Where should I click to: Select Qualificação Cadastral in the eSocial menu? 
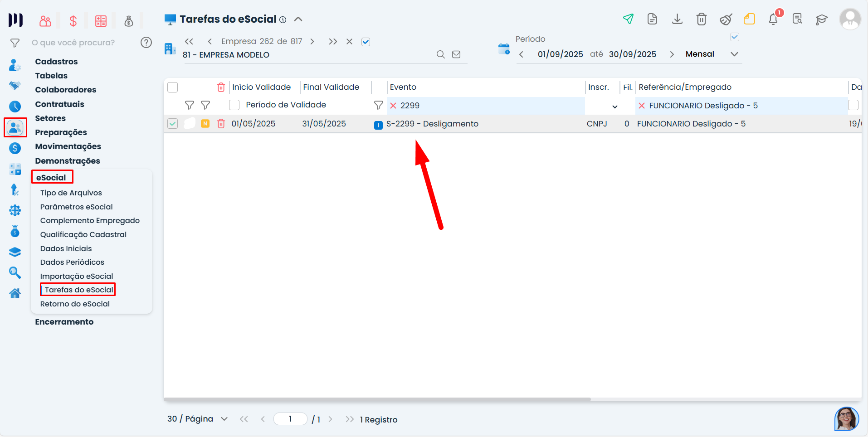83,234
